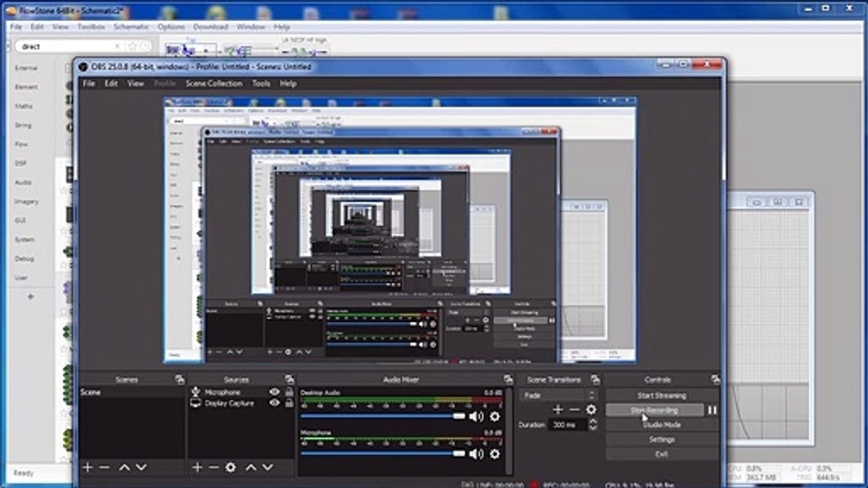Select the System category in FlowStone toolbox
Image resolution: width=868 pixels, height=488 pixels.
click(x=24, y=240)
